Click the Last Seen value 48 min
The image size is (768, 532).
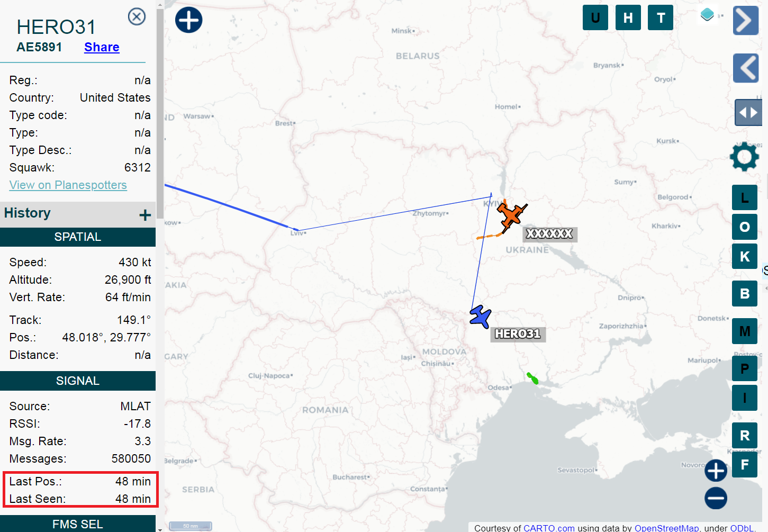pyautogui.click(x=133, y=499)
